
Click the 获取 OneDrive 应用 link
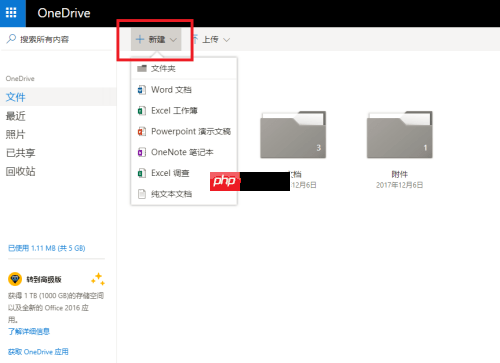(38, 352)
